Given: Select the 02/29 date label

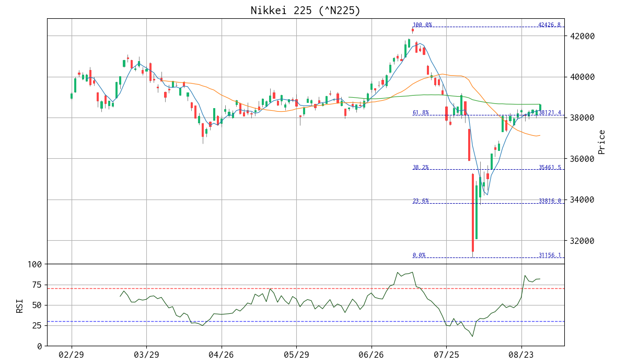Looking at the screenshot, I should point(71,355).
